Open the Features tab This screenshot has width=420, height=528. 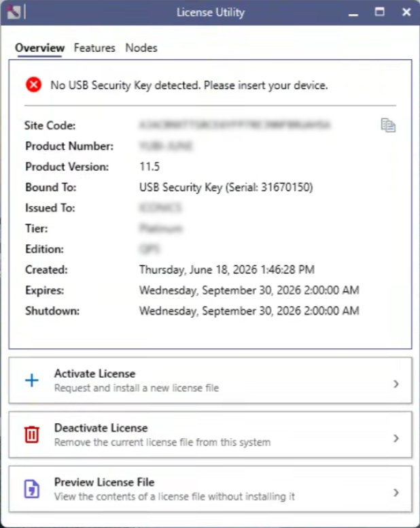pyautogui.click(x=94, y=48)
